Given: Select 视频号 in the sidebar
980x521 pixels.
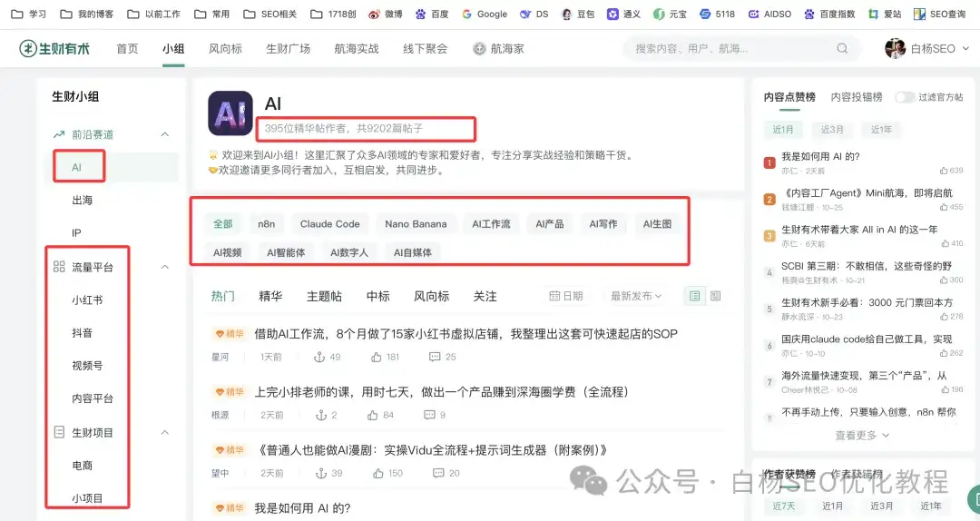Looking at the screenshot, I should pos(87,366).
